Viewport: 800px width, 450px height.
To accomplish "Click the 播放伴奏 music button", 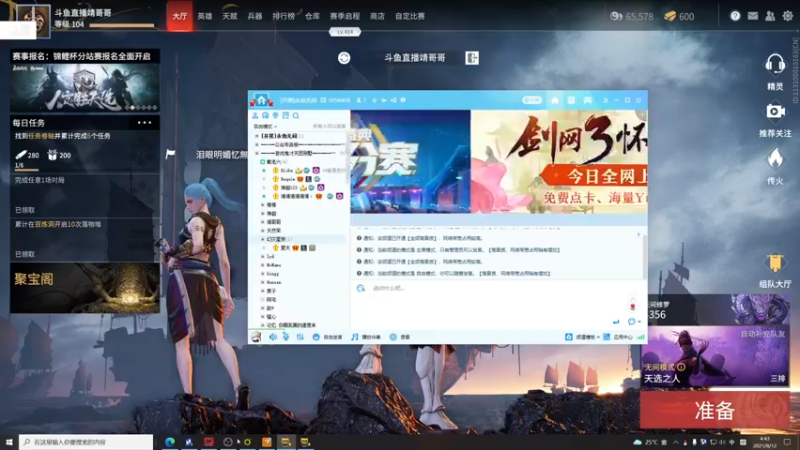I will [366, 337].
